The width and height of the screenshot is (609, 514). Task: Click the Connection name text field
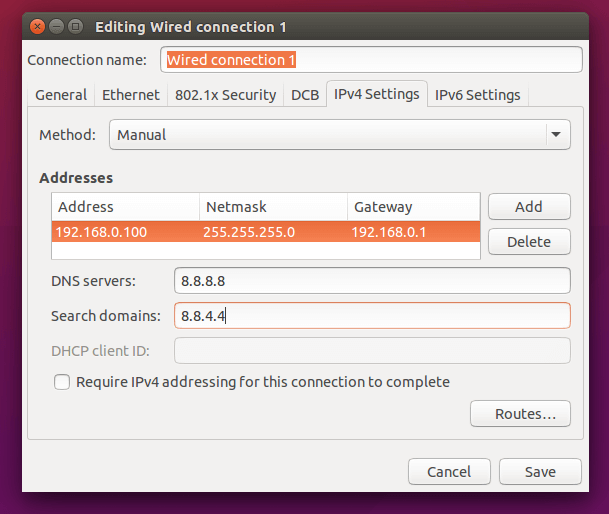point(371,60)
